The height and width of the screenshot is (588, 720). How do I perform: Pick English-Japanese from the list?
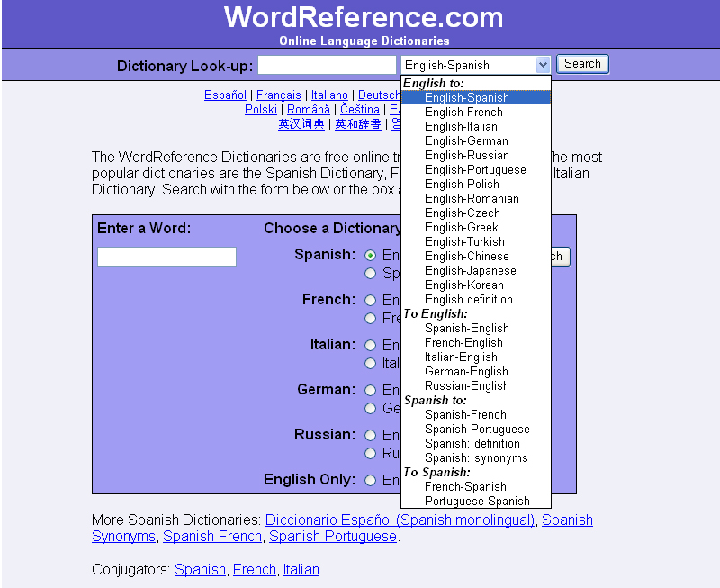tap(476, 270)
